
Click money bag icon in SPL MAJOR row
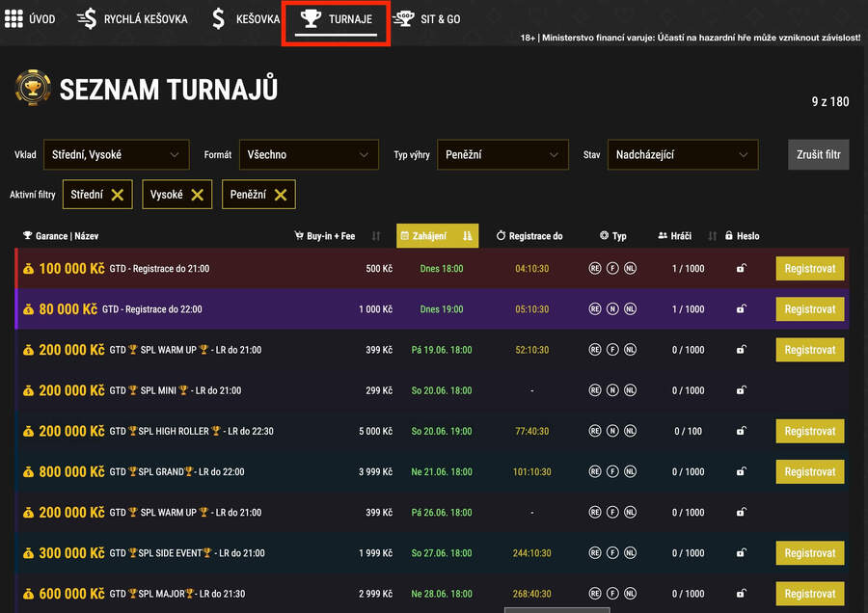(x=28, y=594)
